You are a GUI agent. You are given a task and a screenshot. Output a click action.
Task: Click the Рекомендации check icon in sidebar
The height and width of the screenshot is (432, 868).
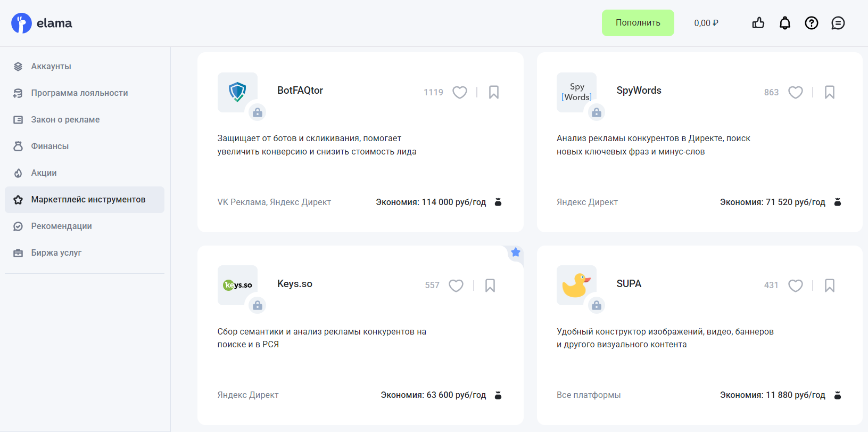click(x=18, y=226)
